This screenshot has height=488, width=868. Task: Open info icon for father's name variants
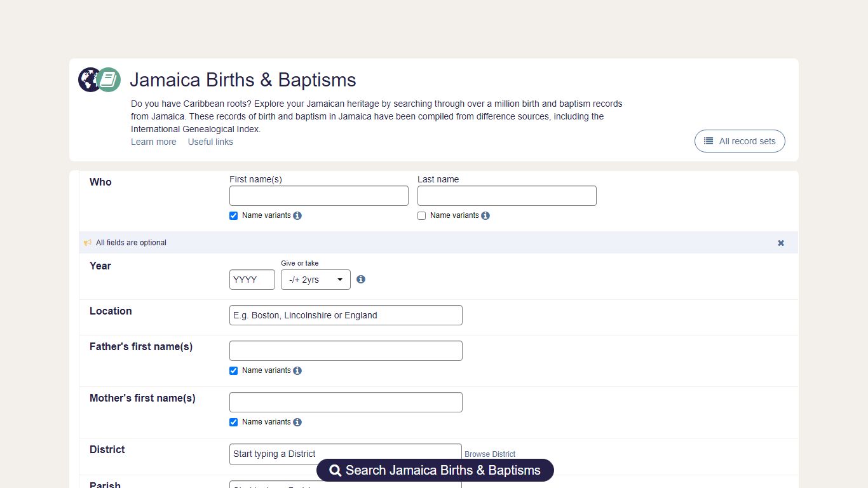point(297,370)
